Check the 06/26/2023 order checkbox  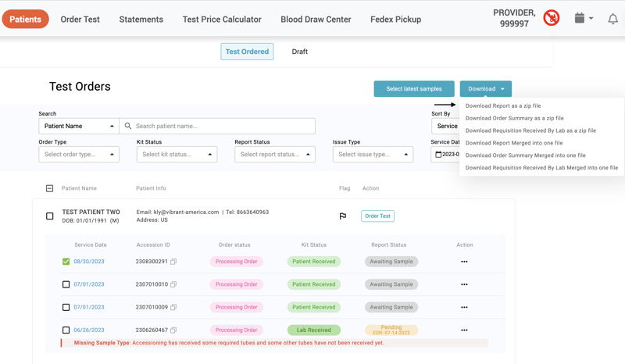pyautogui.click(x=66, y=330)
